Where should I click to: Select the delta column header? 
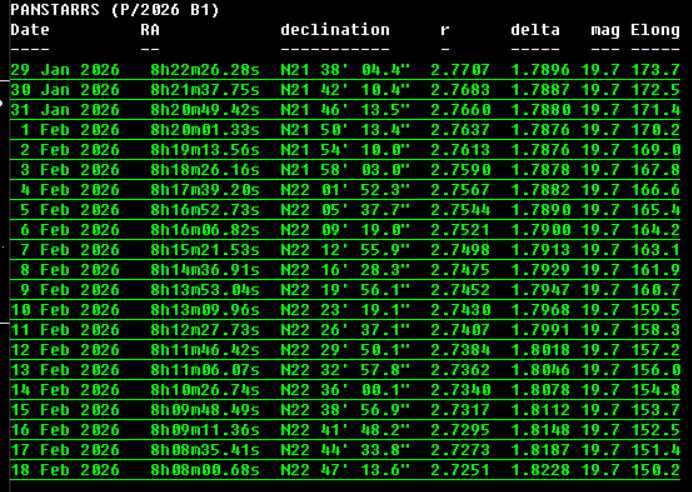point(535,30)
